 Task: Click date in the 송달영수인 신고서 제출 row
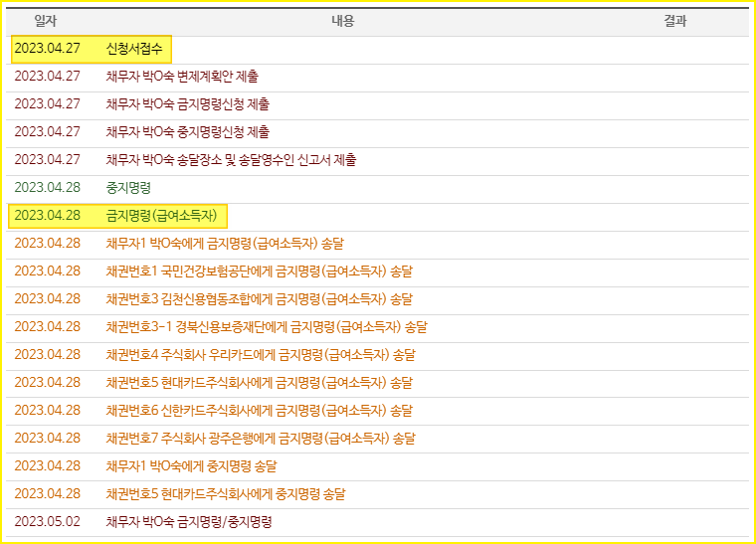tap(48, 160)
